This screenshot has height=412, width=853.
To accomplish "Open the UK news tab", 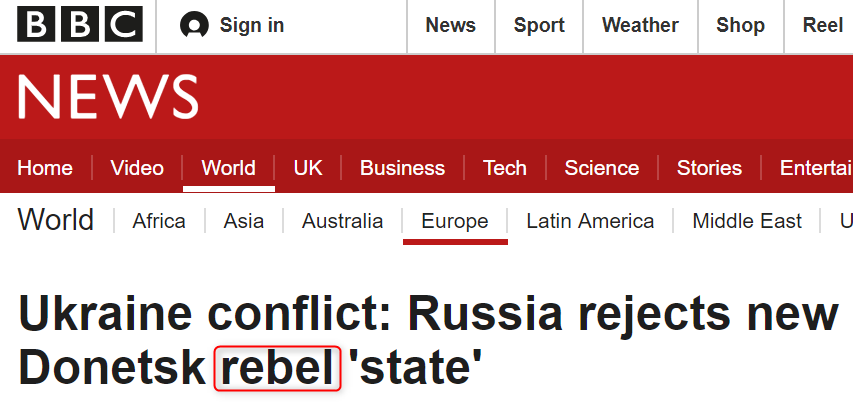I will (x=308, y=168).
